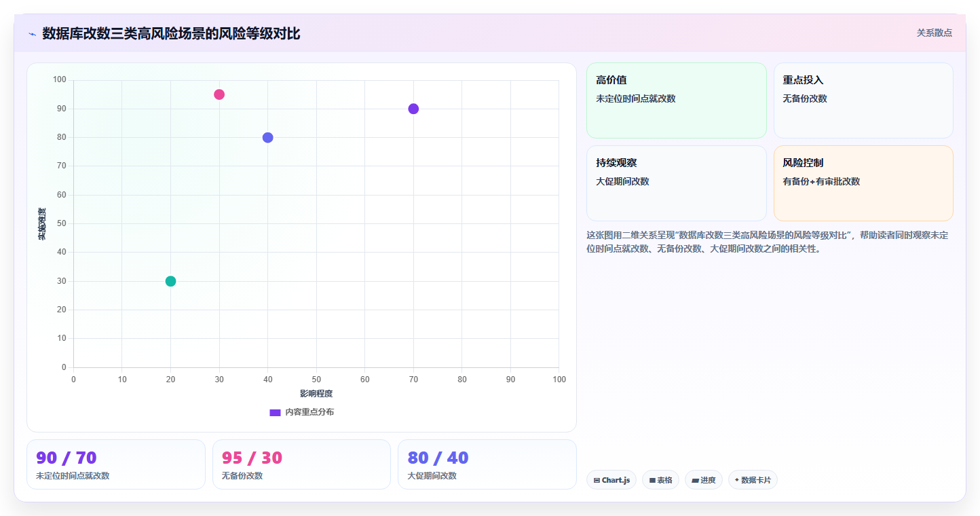Open the Chart.js chip

611,480
